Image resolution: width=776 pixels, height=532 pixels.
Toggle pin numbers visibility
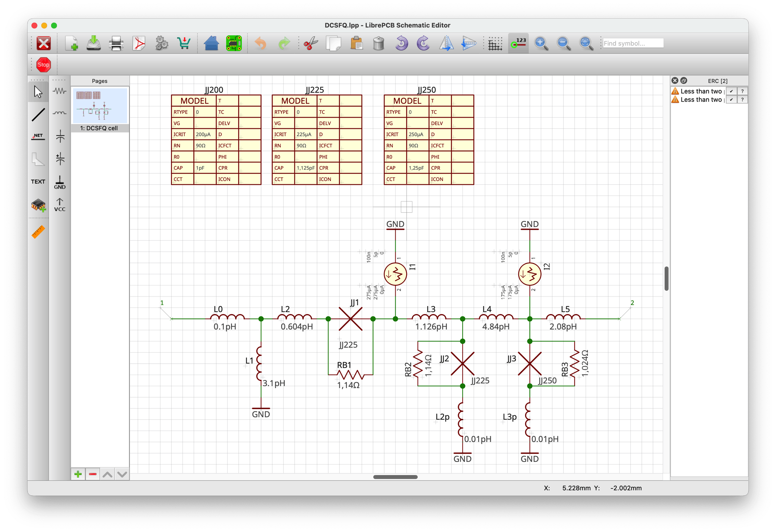(518, 43)
